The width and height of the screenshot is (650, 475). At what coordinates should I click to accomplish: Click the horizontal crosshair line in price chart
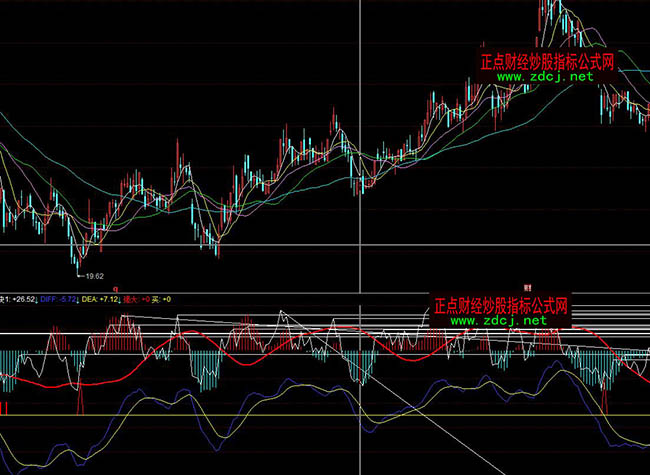click(200, 244)
